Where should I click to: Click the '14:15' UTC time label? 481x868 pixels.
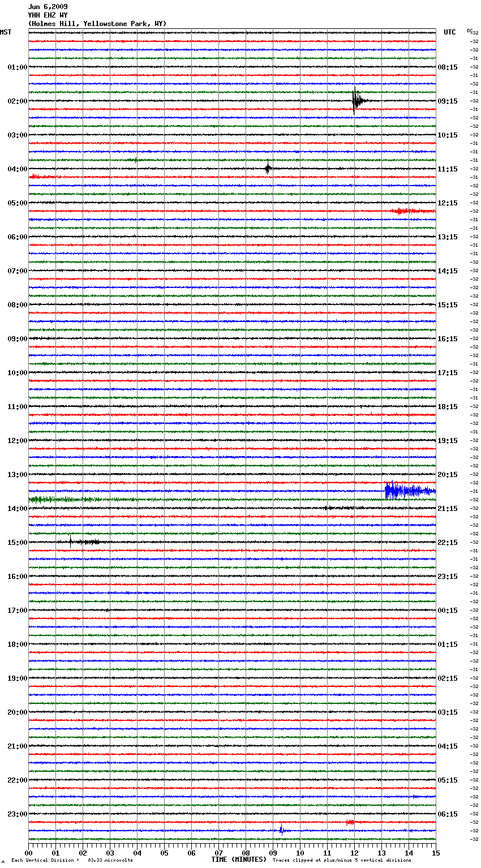tap(448, 271)
